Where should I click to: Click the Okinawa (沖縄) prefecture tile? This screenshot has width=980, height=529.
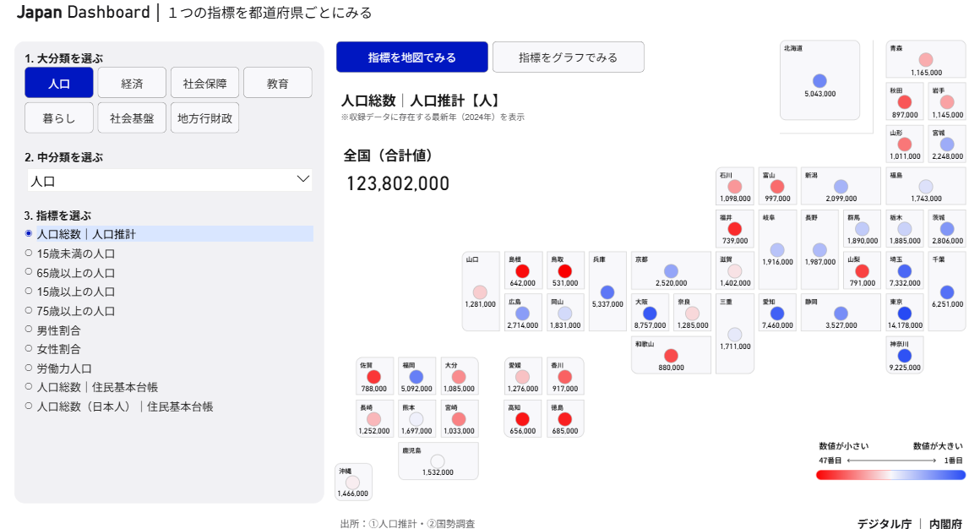(353, 482)
